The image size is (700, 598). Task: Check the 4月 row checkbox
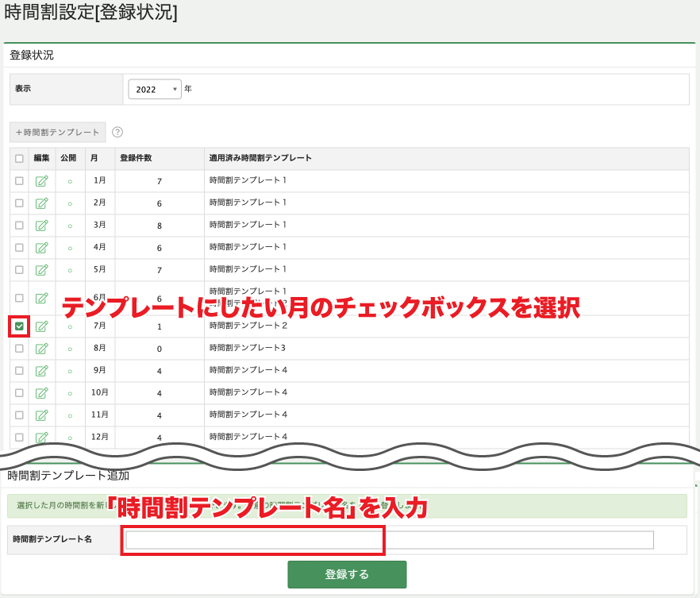tap(19, 248)
